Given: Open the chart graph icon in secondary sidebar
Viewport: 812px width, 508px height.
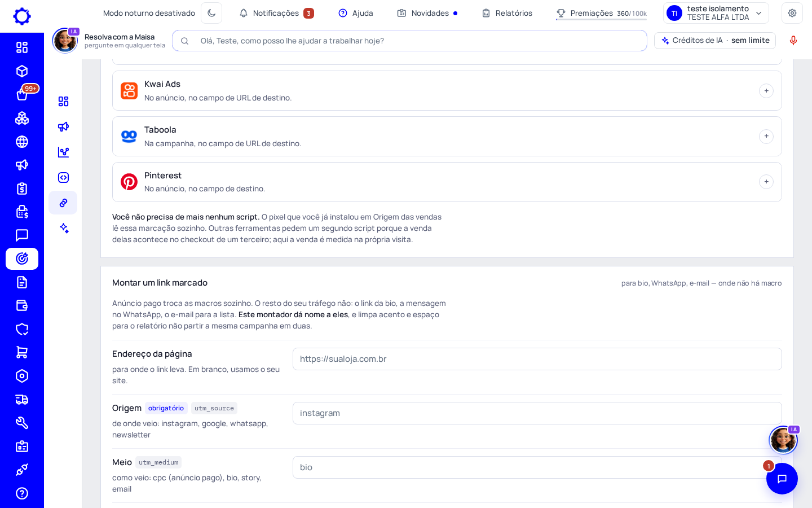Looking at the screenshot, I should (x=63, y=152).
